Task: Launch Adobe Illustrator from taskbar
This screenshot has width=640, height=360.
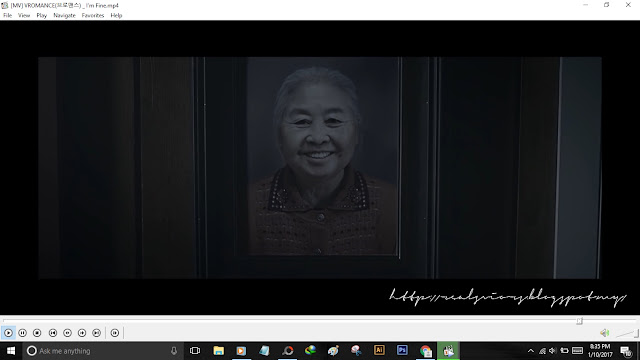Action: (379, 351)
